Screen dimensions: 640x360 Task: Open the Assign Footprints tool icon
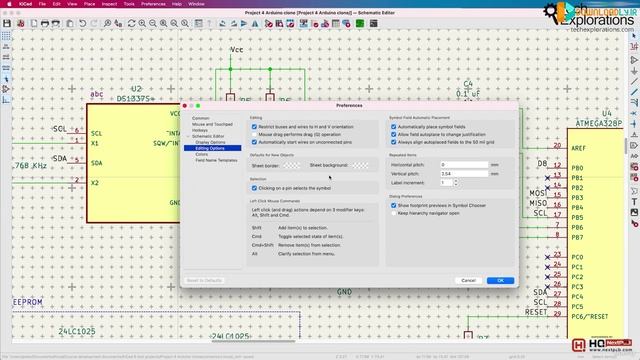tap(325, 24)
